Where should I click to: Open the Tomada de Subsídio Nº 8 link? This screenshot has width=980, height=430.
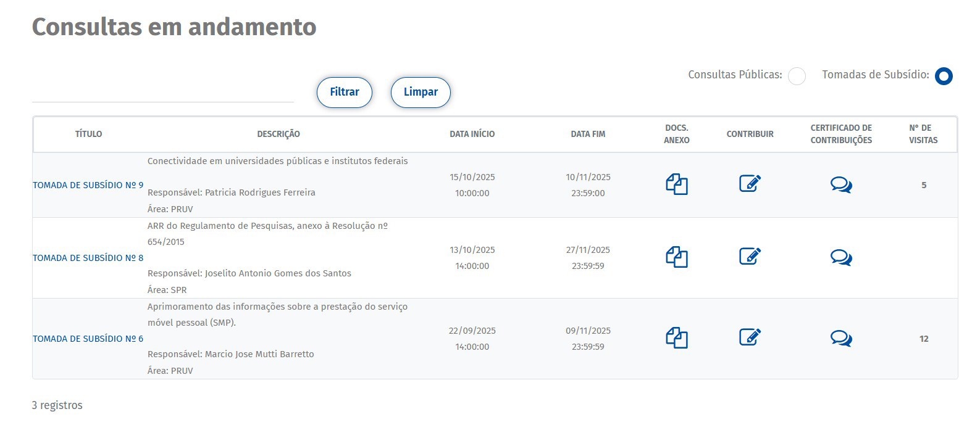[88, 258]
